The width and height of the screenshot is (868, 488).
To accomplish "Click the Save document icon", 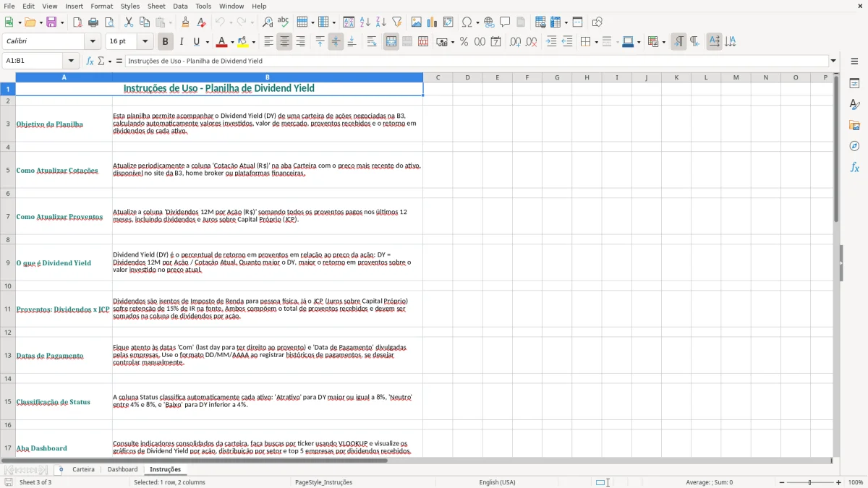I will click(x=51, y=22).
